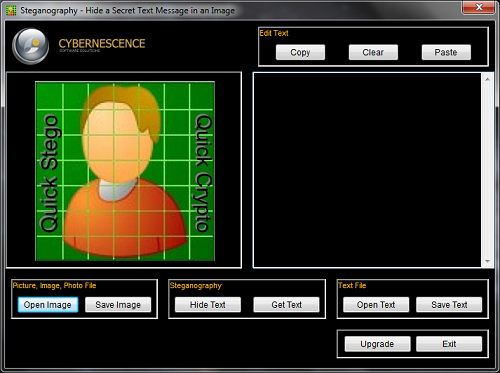Image resolution: width=500 pixels, height=373 pixels.
Task: Load a text file via Open Text
Action: [x=376, y=305]
